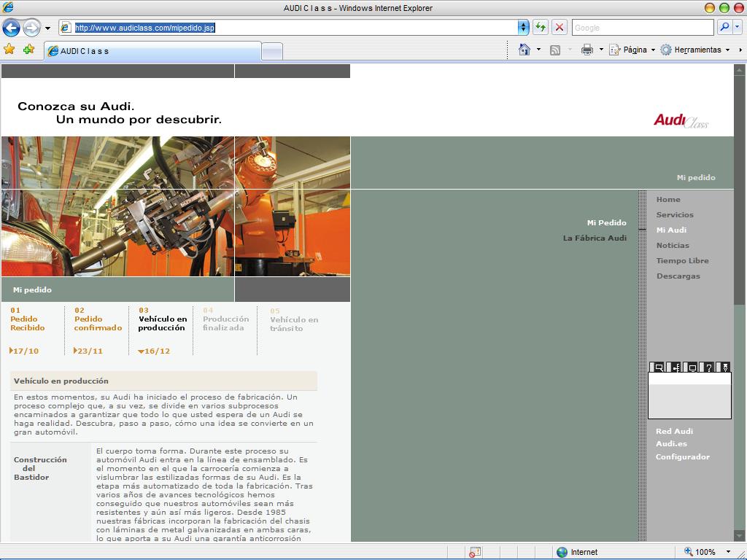Open the search provider options dropdown
Screen dimensions: 747x560
point(738,28)
